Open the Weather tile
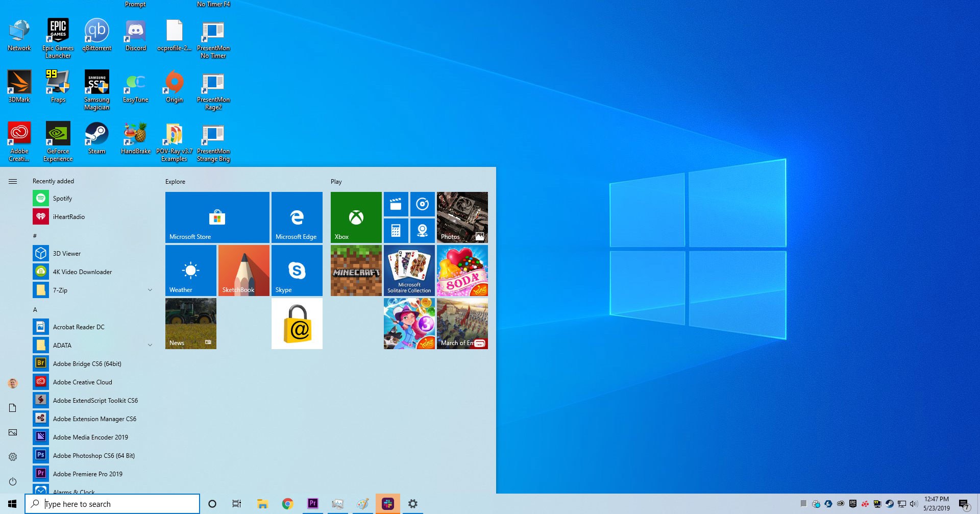 pos(190,271)
